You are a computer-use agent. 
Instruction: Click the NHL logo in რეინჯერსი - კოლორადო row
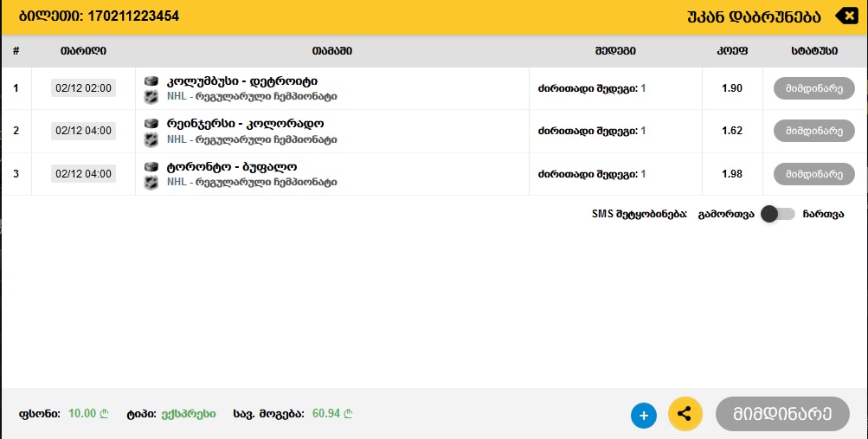pos(151,139)
